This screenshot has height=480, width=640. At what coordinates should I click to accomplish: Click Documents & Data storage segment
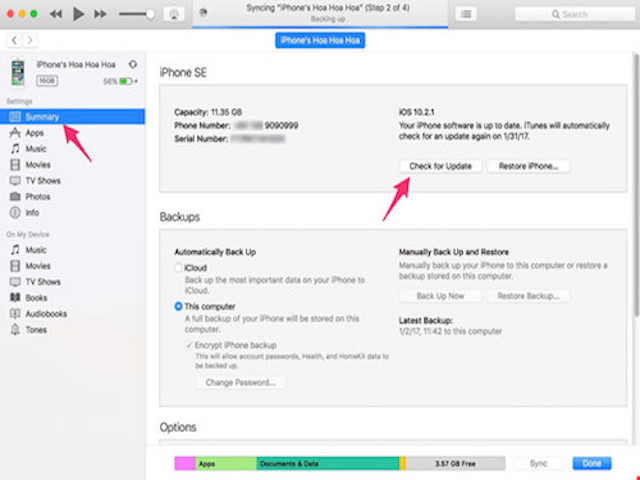328,464
